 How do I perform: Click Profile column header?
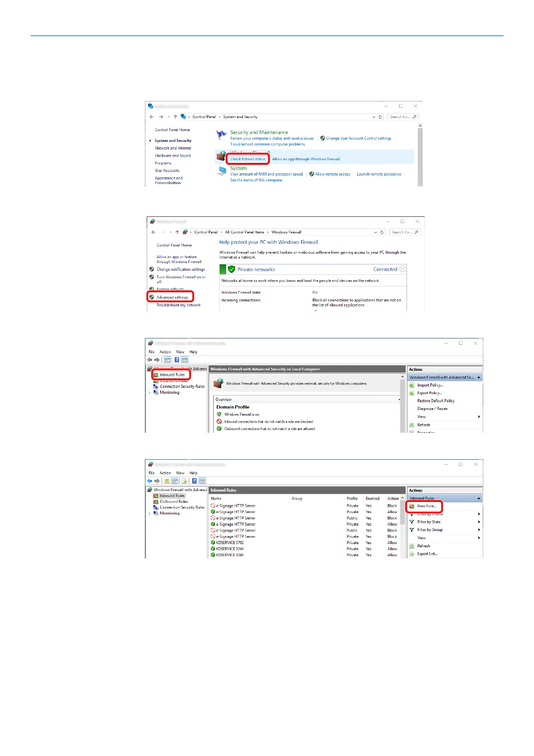tap(352, 498)
